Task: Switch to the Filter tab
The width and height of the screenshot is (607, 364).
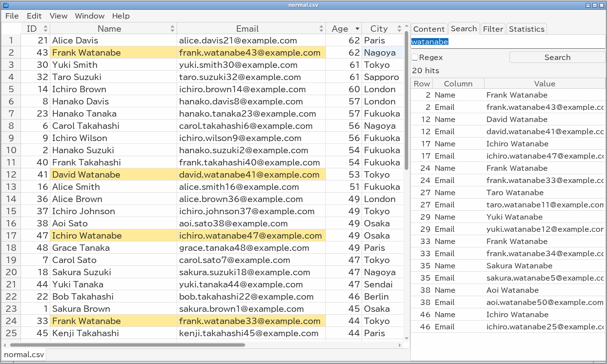Action: point(493,29)
